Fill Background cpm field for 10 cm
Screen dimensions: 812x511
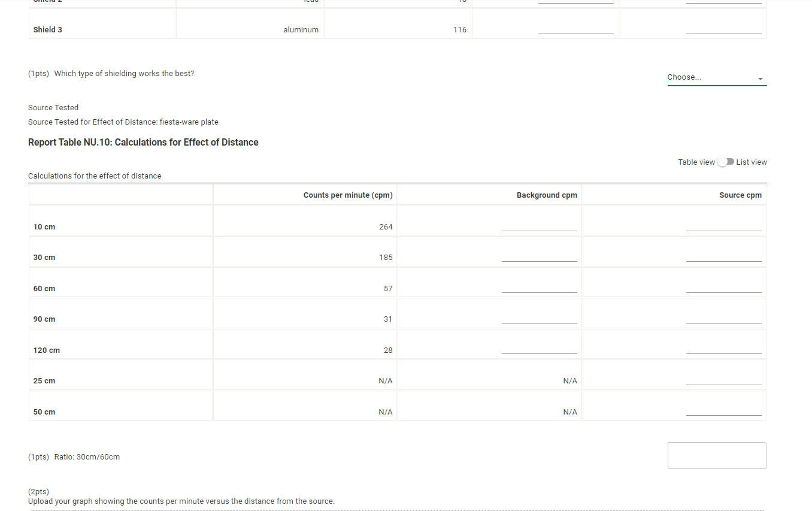pyautogui.click(x=539, y=225)
